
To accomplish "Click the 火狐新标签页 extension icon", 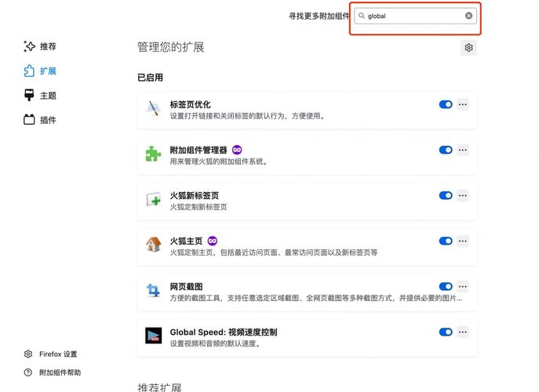I will (x=153, y=199).
